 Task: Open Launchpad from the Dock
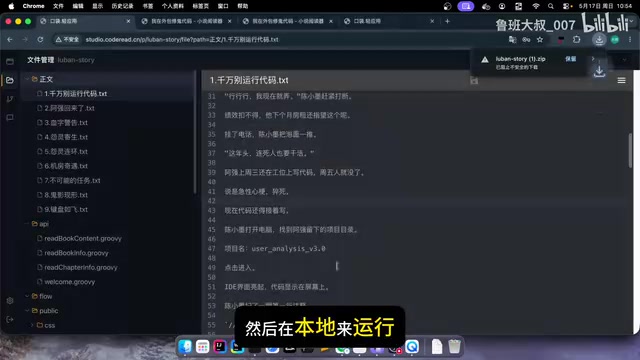click(202, 347)
